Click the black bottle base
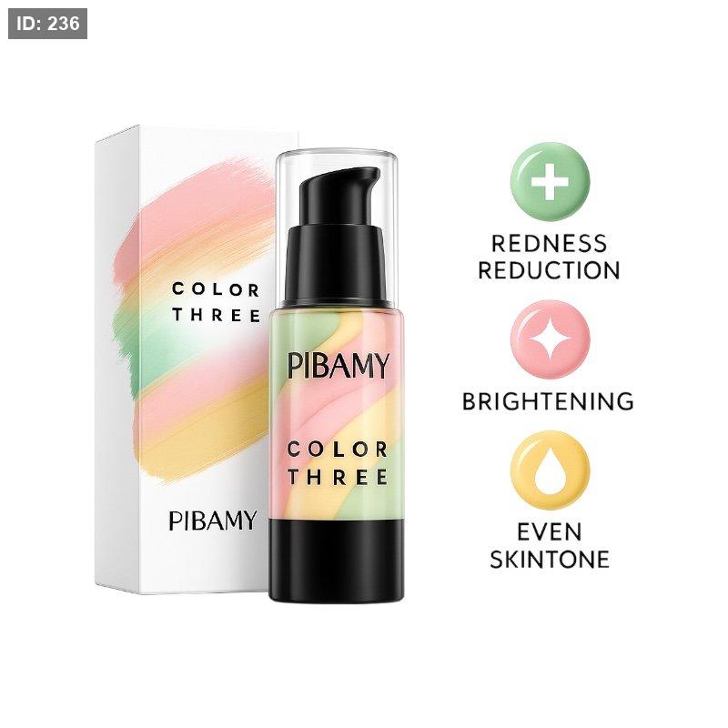Image resolution: width=728 pixels, height=728 pixels. tap(337, 561)
